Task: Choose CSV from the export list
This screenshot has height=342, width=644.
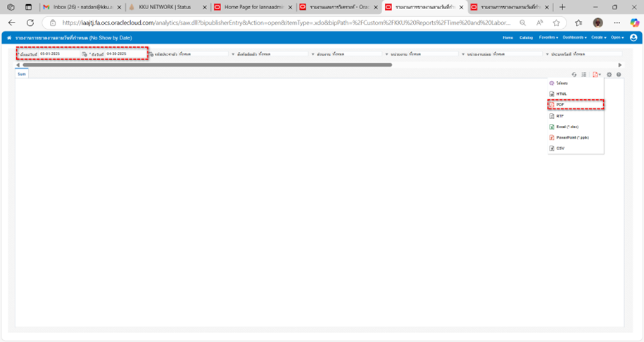Action: (x=560, y=148)
